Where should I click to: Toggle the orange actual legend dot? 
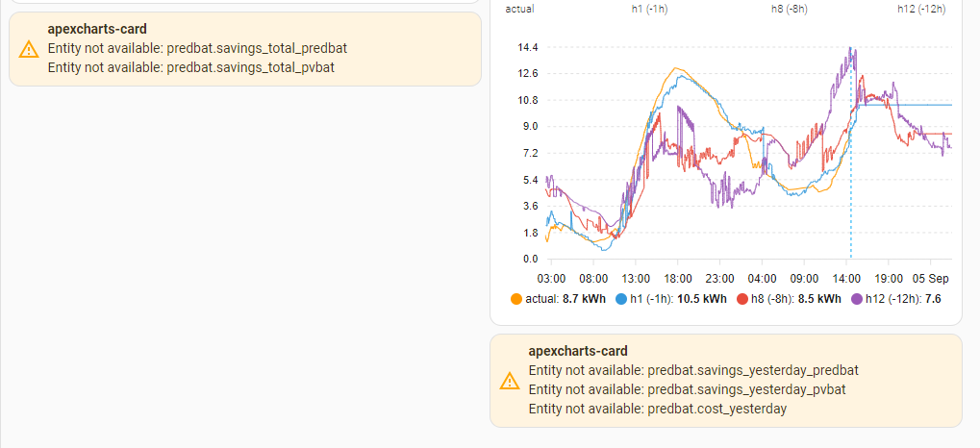click(x=516, y=299)
